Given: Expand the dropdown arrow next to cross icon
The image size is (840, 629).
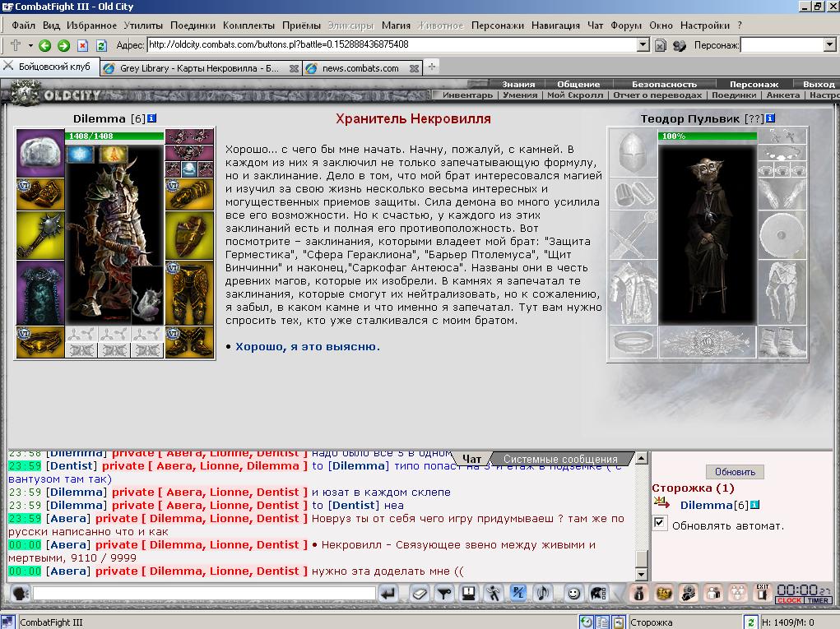Looking at the screenshot, I should (30, 45).
